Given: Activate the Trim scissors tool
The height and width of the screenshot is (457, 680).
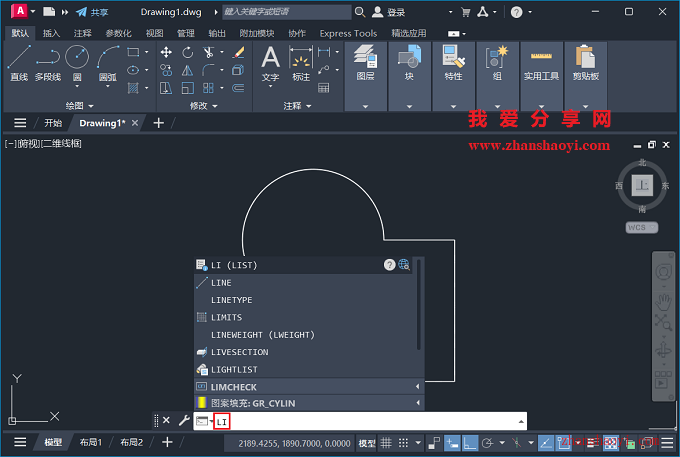Looking at the screenshot, I should pos(209,52).
